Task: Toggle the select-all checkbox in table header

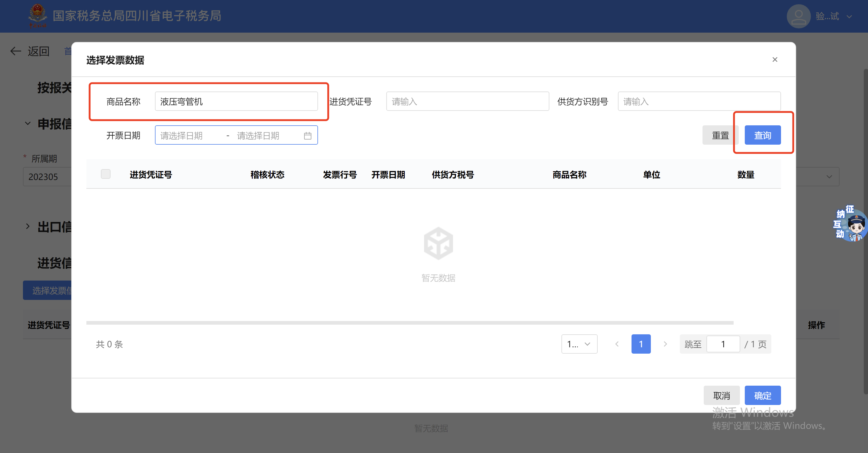Action: tap(105, 174)
